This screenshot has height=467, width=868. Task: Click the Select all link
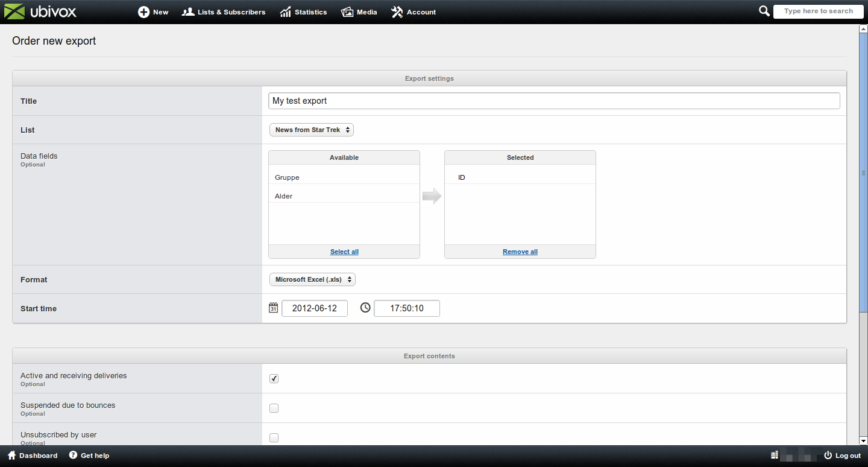coord(344,252)
